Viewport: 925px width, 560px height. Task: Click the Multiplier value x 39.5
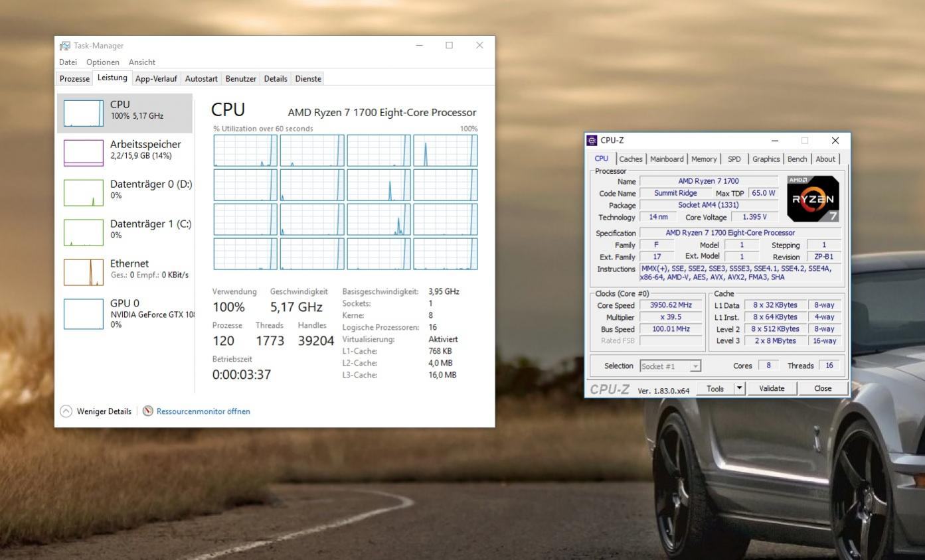[x=671, y=317]
